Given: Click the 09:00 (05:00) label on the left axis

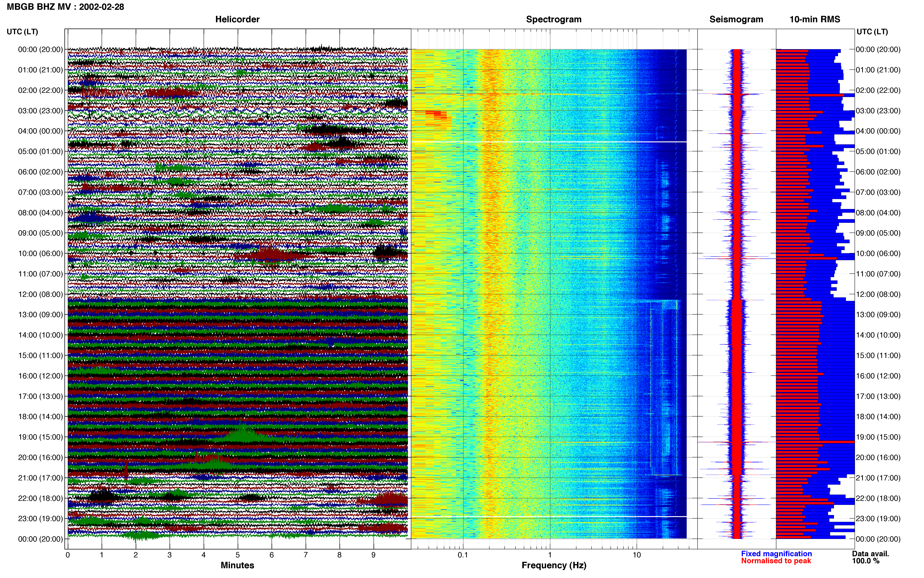Looking at the screenshot, I should click(40, 233).
